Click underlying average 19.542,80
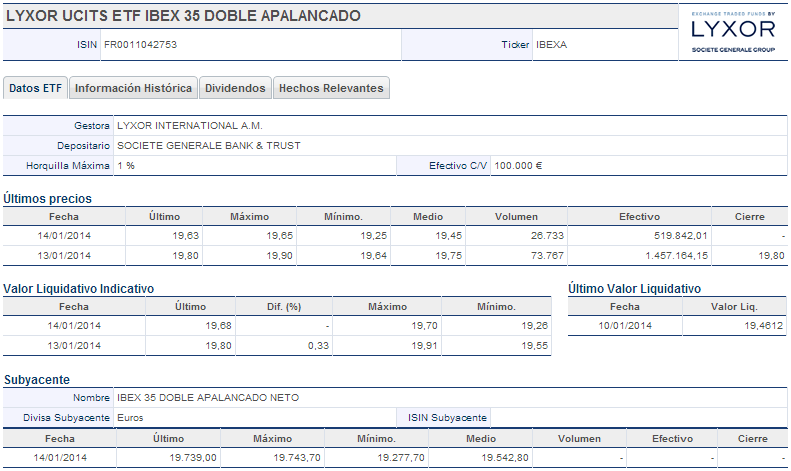Viewport: 791px width, 471px height. click(505, 458)
